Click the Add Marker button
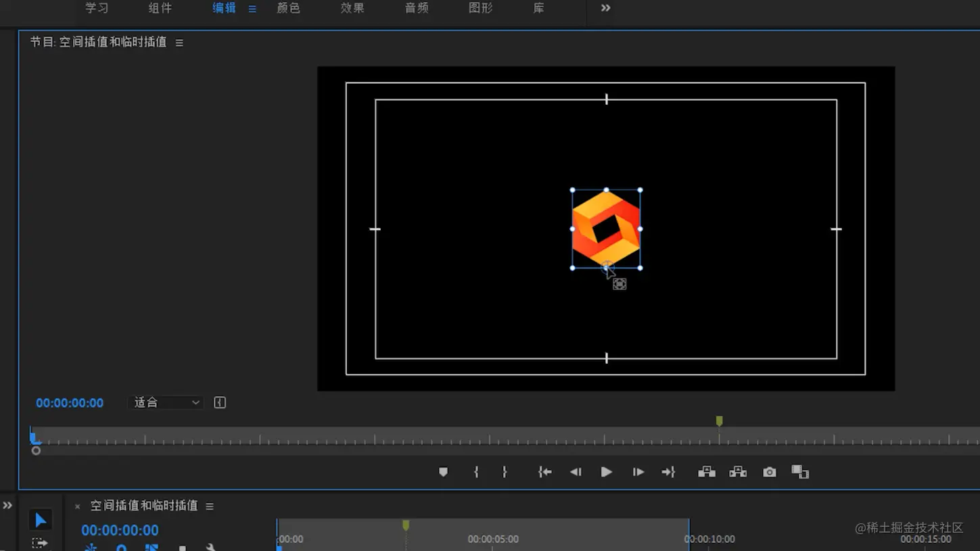The width and height of the screenshot is (980, 551). (443, 472)
